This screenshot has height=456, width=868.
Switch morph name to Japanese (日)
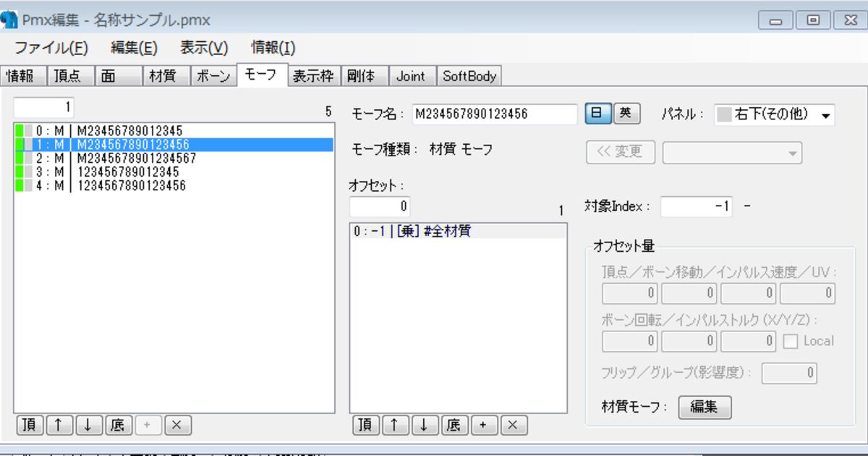click(x=597, y=114)
